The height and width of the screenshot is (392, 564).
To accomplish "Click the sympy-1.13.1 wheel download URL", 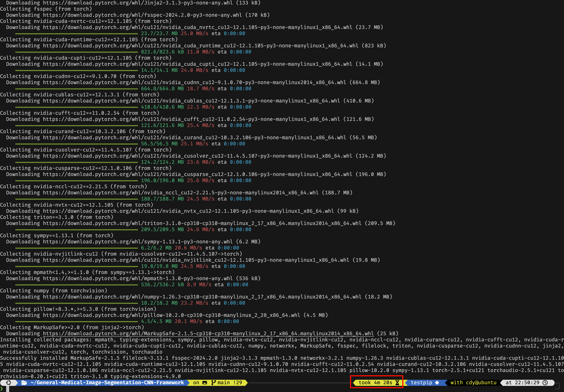I will point(138,242).
